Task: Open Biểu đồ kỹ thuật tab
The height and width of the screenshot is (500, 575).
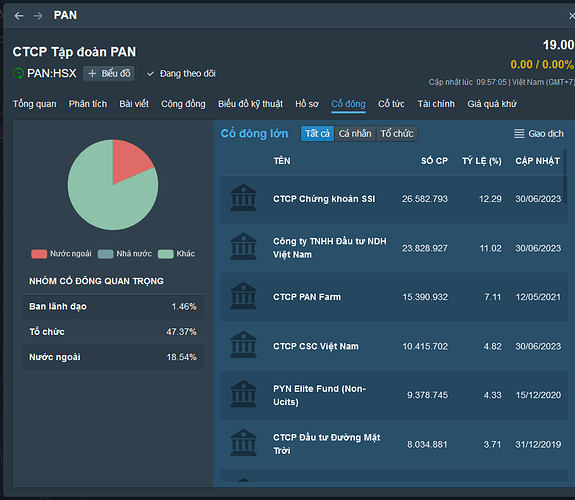Action: [x=250, y=104]
